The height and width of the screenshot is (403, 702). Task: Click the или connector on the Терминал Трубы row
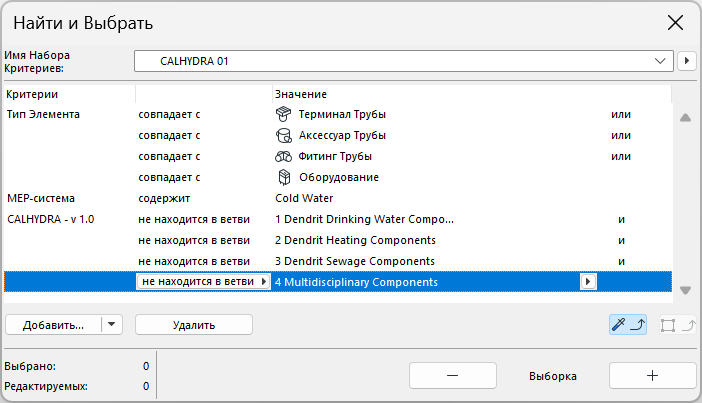[621, 114]
